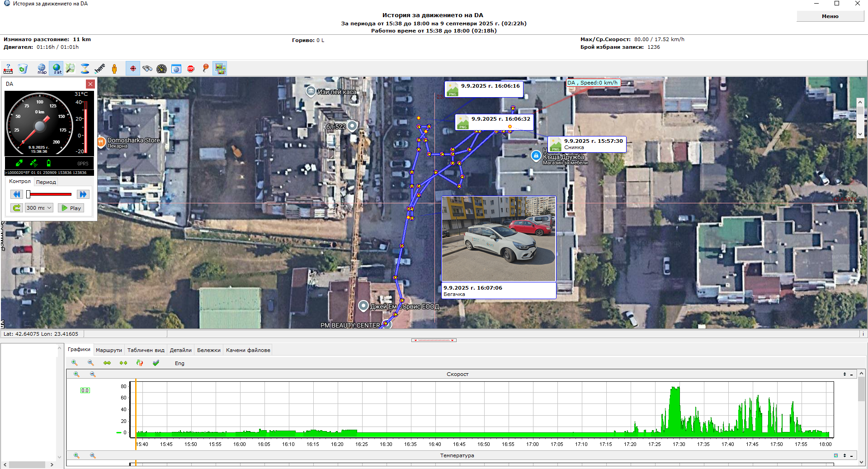The image size is (868, 469).
Task: Switch to satellite map view
Action: (x=57, y=69)
